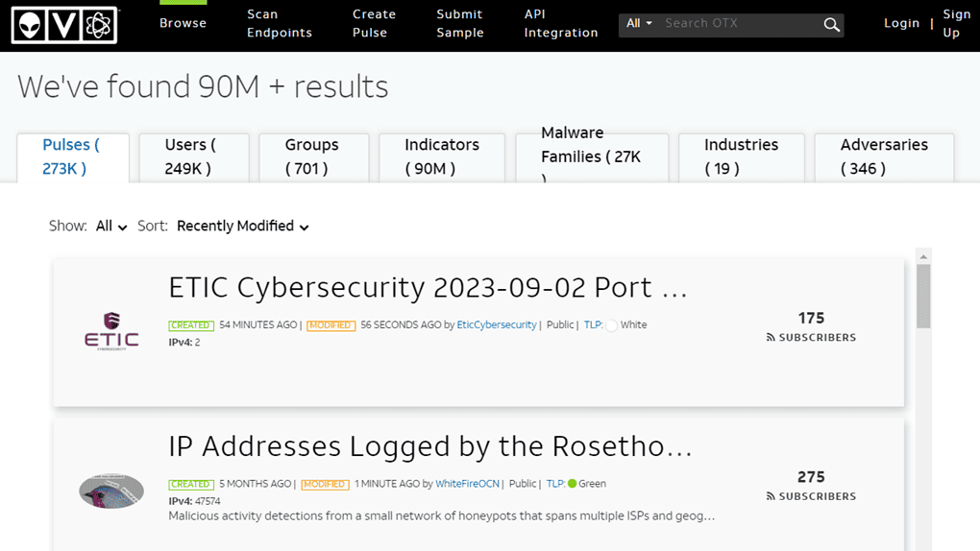980x551 pixels.
Task: Select the Pulses (273K) tab
Action: coord(73,157)
